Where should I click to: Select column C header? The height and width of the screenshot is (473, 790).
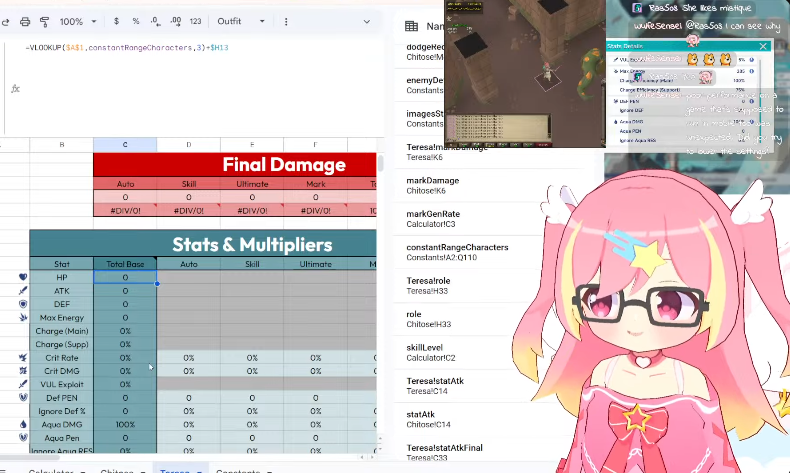click(x=125, y=145)
